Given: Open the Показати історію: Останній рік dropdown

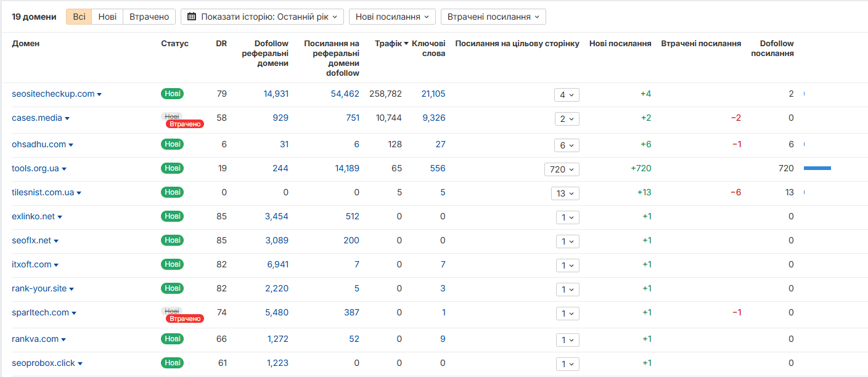Looking at the screenshot, I should (262, 17).
